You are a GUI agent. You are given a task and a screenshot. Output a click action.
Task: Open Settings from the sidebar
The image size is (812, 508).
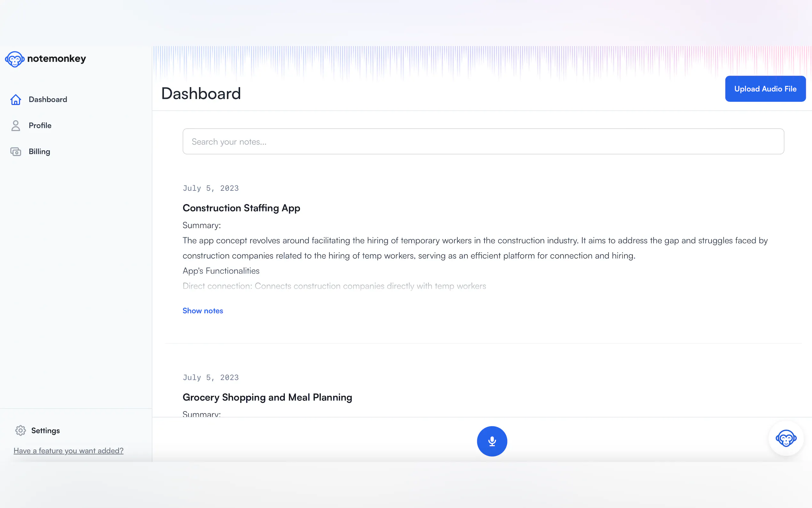click(x=45, y=431)
